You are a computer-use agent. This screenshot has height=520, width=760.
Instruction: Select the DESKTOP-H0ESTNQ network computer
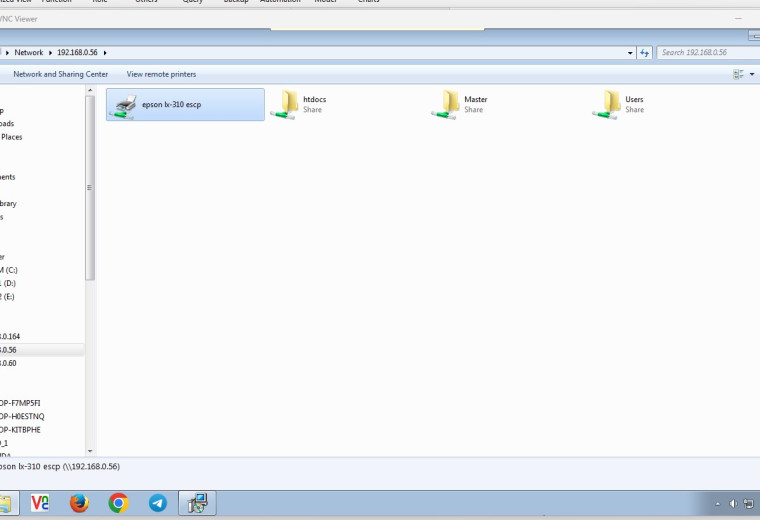point(22,416)
